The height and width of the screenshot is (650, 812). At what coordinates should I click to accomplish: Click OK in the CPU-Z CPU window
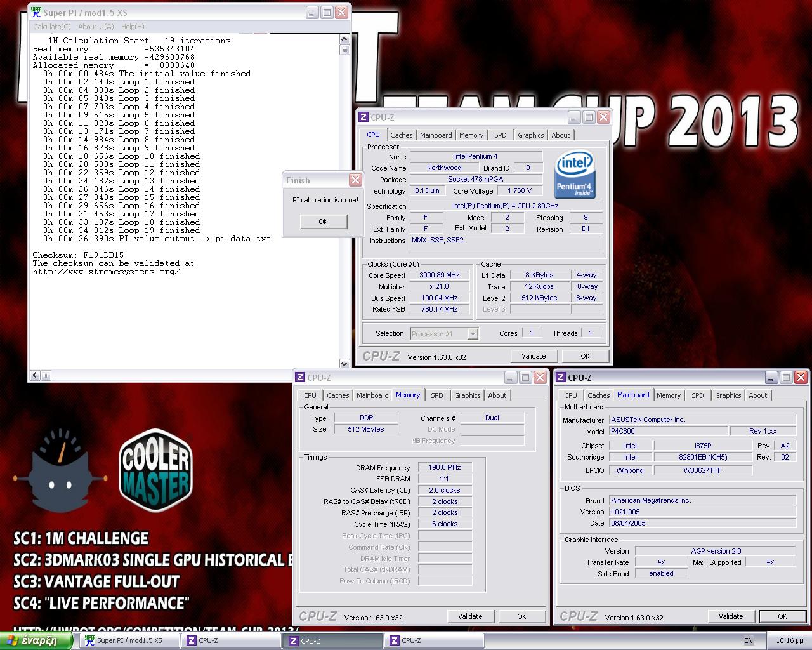tap(585, 356)
